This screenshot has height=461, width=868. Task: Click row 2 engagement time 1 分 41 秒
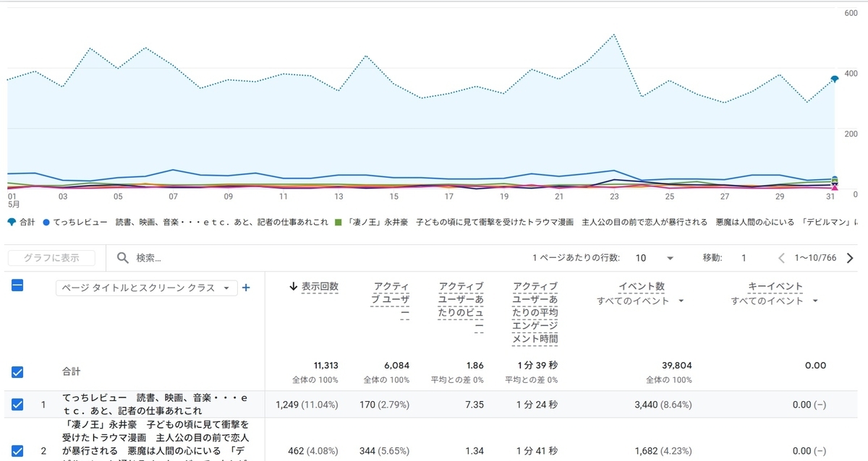537,451
